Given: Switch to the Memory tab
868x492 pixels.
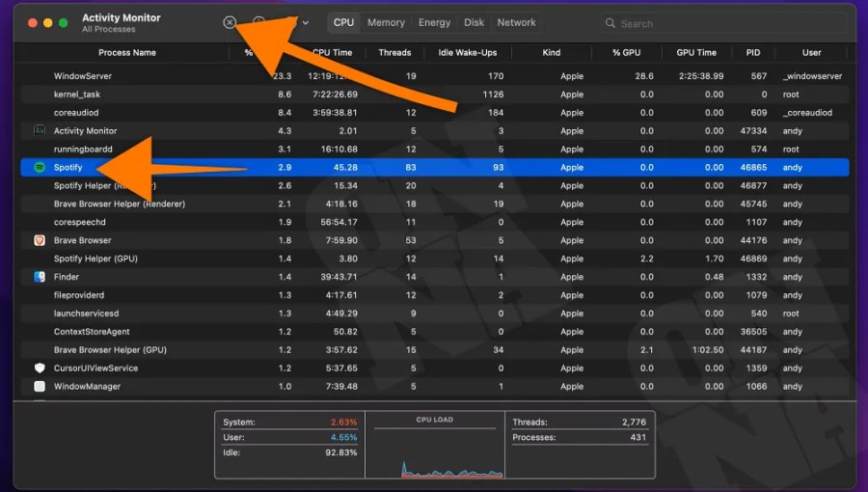Looking at the screenshot, I should pos(386,22).
